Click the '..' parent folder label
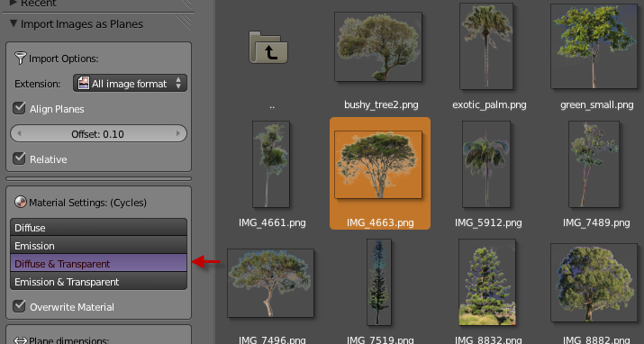This screenshot has width=644, height=344. [x=272, y=106]
